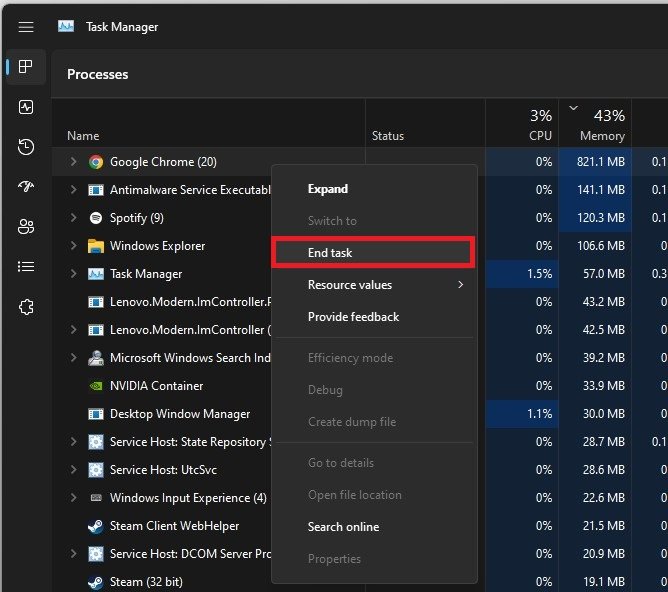668x592 pixels.
Task: Click the 821.1 MB memory value
Action: [x=601, y=162]
